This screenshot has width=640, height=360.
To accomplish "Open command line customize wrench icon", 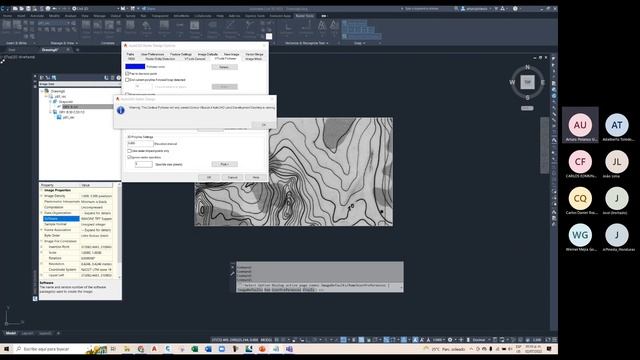I will click(233, 273).
